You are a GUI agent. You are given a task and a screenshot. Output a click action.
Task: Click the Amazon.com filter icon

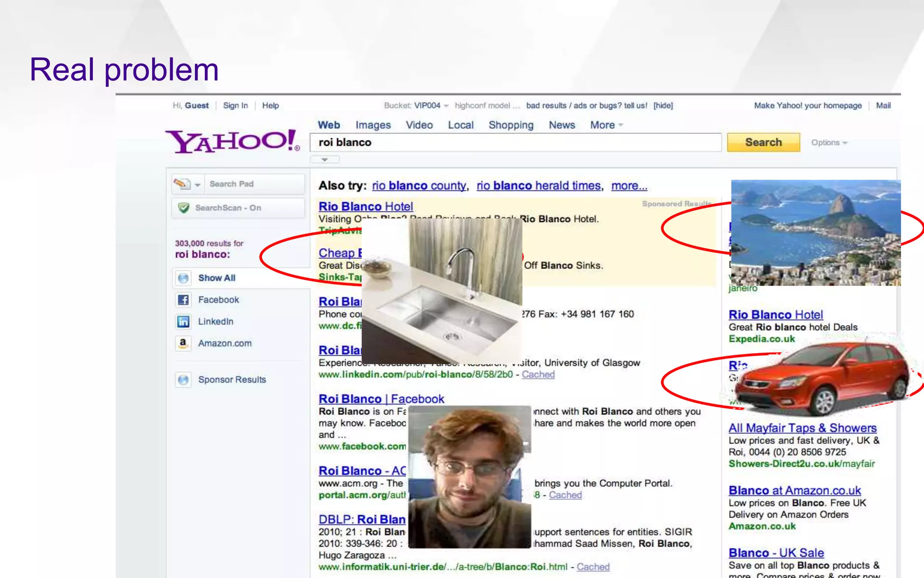click(x=183, y=343)
